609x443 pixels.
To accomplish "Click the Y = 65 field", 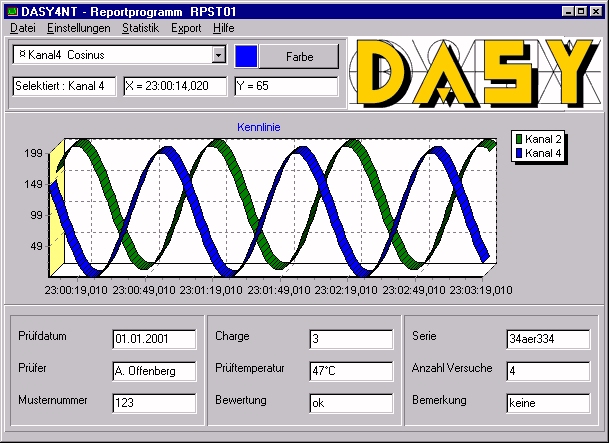I will click(x=286, y=86).
